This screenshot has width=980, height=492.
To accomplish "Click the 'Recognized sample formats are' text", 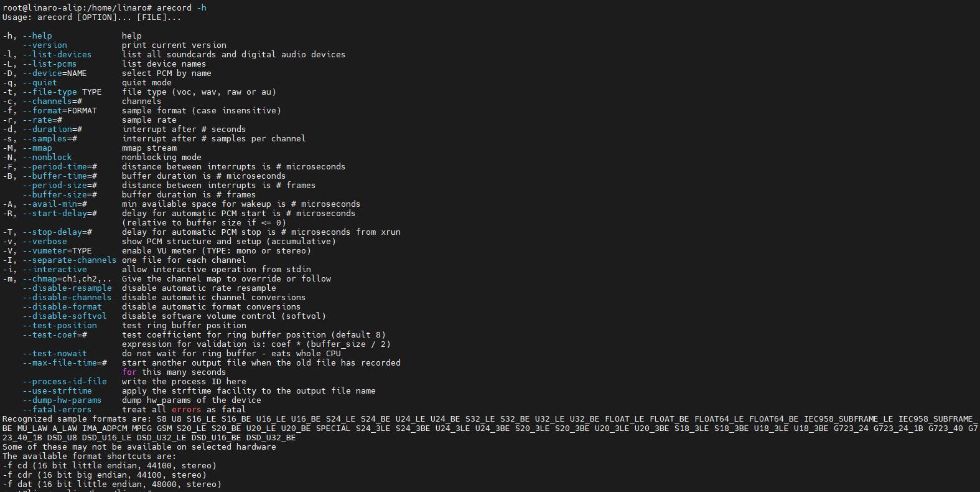I will click(x=75, y=419).
